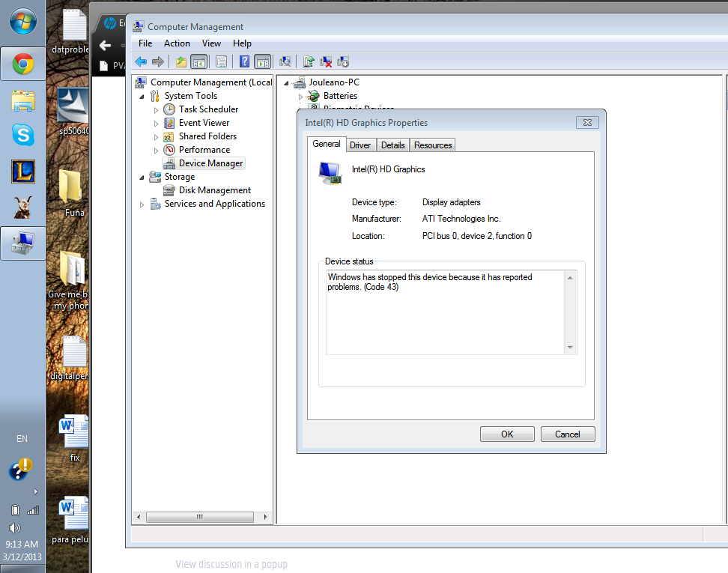Select the Update Driver Software toolbar icon

click(x=308, y=61)
